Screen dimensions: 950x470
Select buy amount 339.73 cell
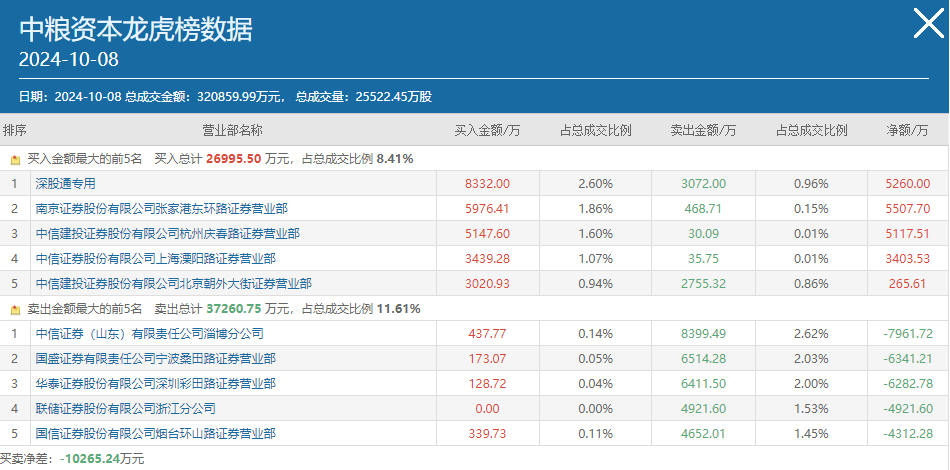pyautogui.click(x=488, y=434)
